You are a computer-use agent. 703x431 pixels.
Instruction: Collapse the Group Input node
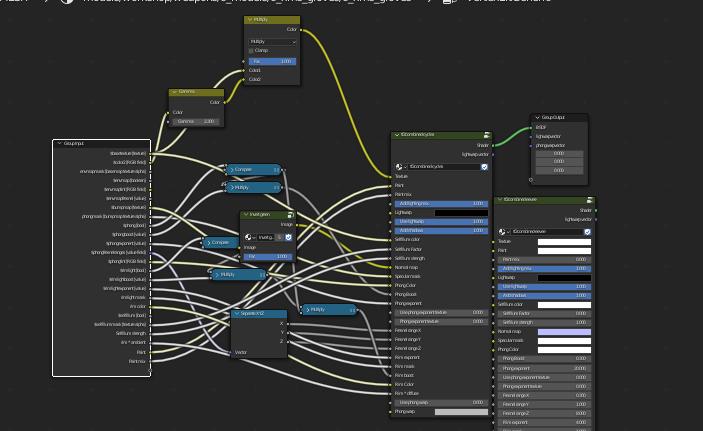pyautogui.click(x=59, y=144)
